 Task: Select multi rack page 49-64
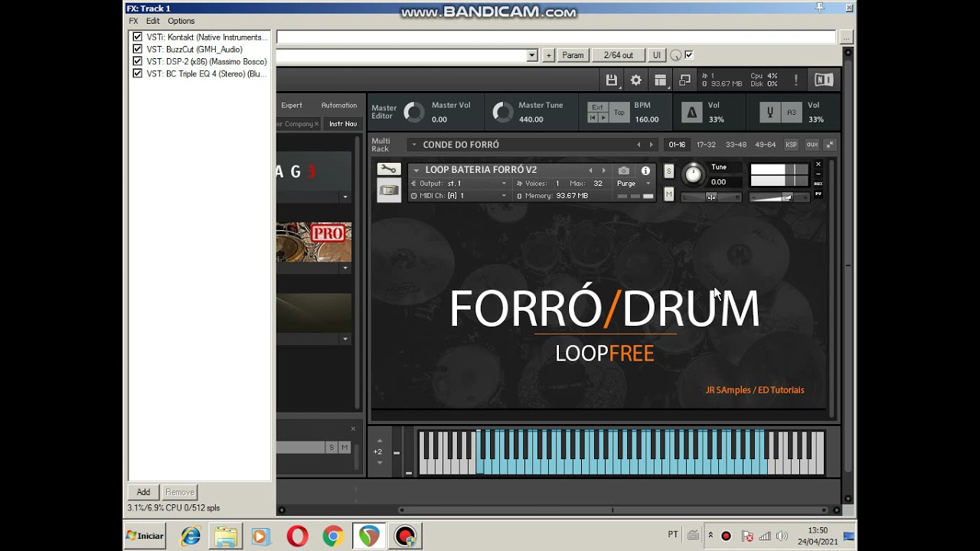click(x=766, y=145)
